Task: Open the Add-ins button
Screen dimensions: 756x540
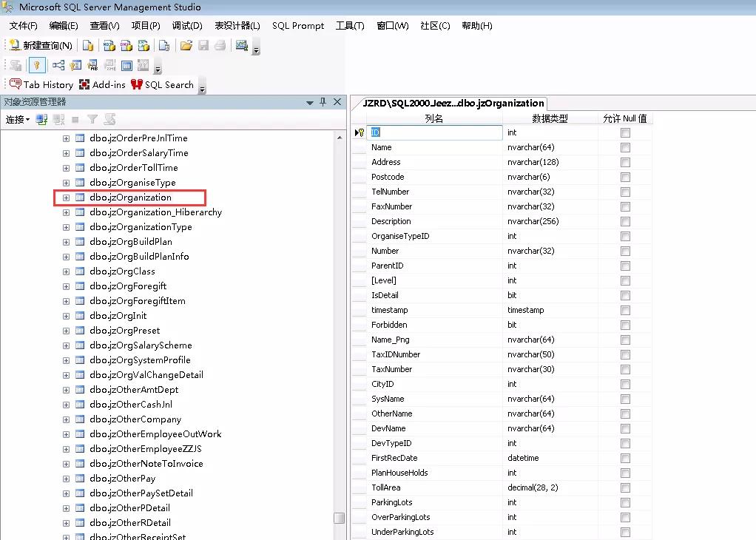Action: click(x=102, y=85)
